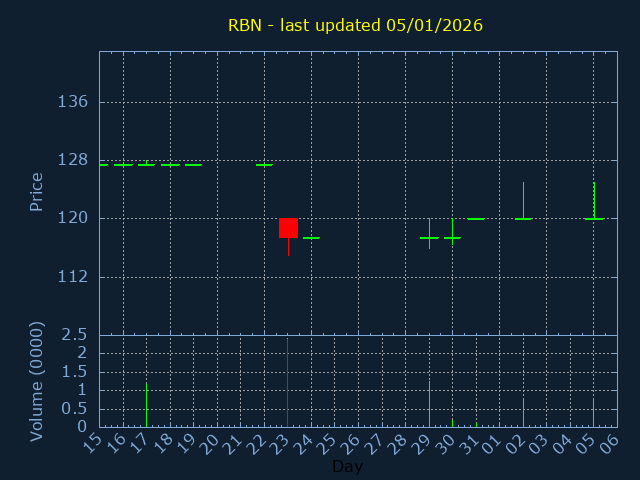Viewport: 640px width, 480px height.
Task: Select the Volume (0000) axis title
Action: coord(37,381)
